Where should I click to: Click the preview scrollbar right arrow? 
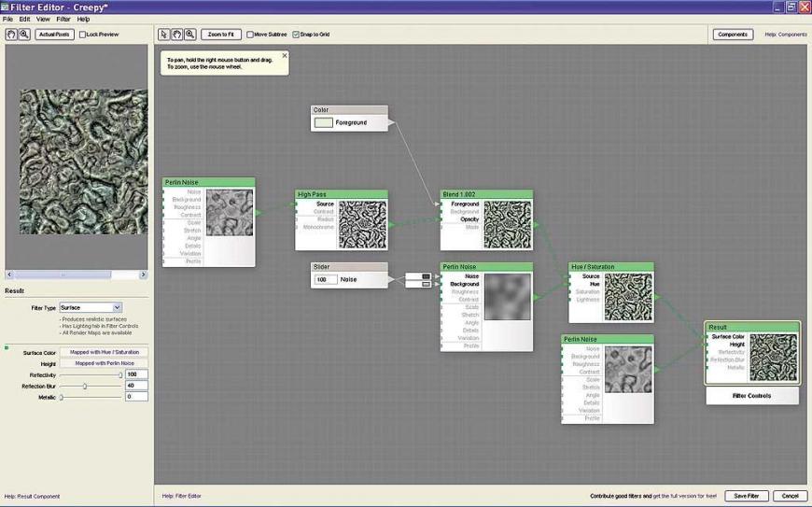(x=144, y=275)
